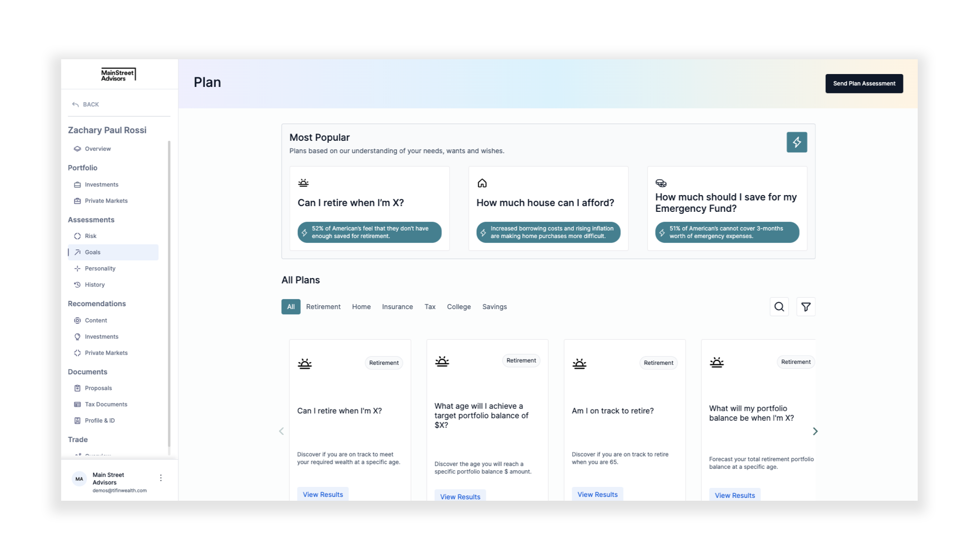Toggle the College plans filter

[x=458, y=307]
